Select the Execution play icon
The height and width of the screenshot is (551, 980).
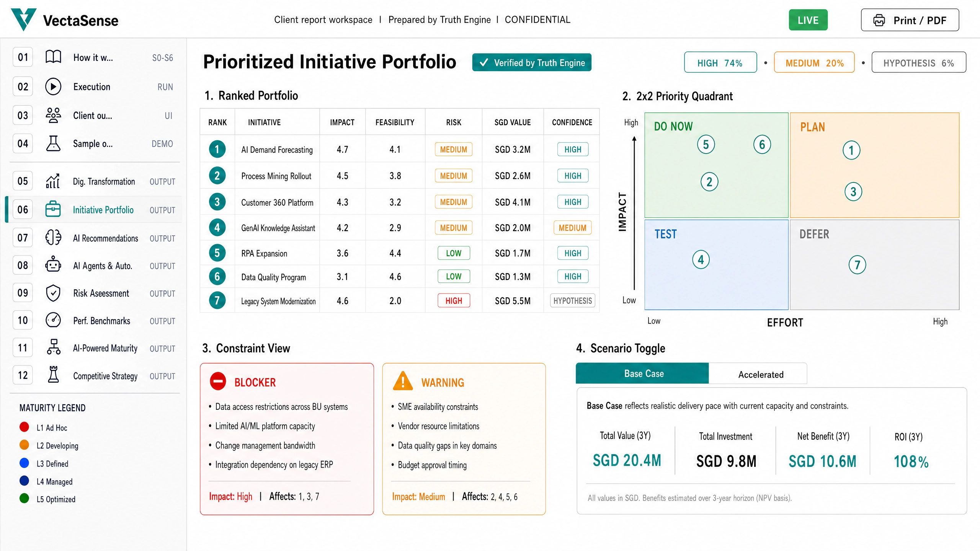click(x=53, y=86)
